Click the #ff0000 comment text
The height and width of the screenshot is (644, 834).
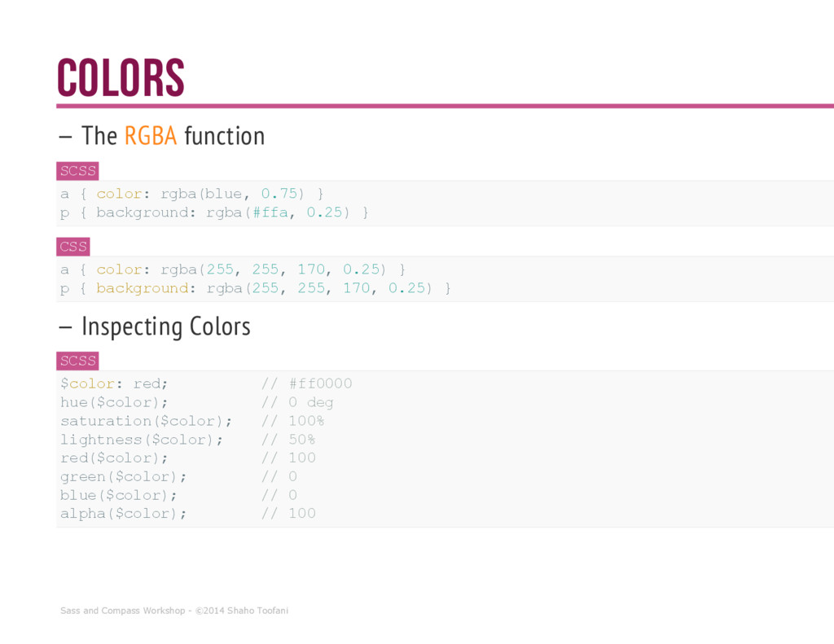(x=321, y=383)
